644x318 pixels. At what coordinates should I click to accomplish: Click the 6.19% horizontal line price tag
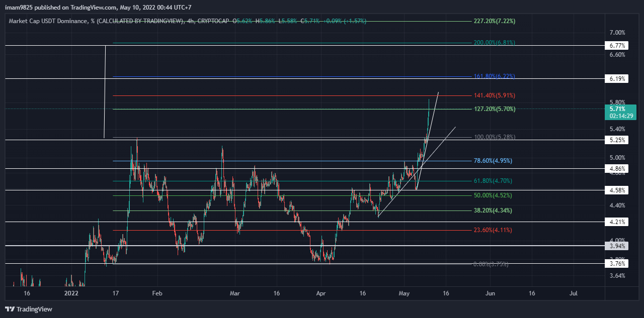pos(617,79)
